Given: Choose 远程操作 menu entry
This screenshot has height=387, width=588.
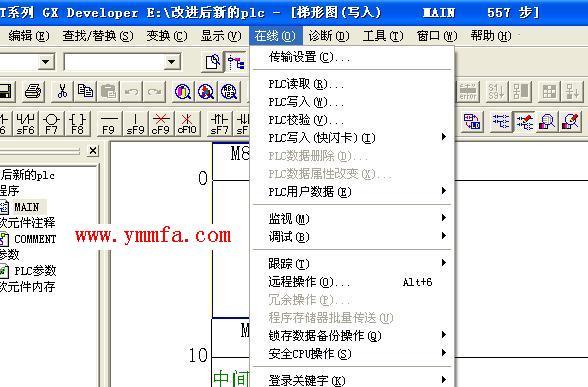Looking at the screenshot, I should (x=352, y=282).
